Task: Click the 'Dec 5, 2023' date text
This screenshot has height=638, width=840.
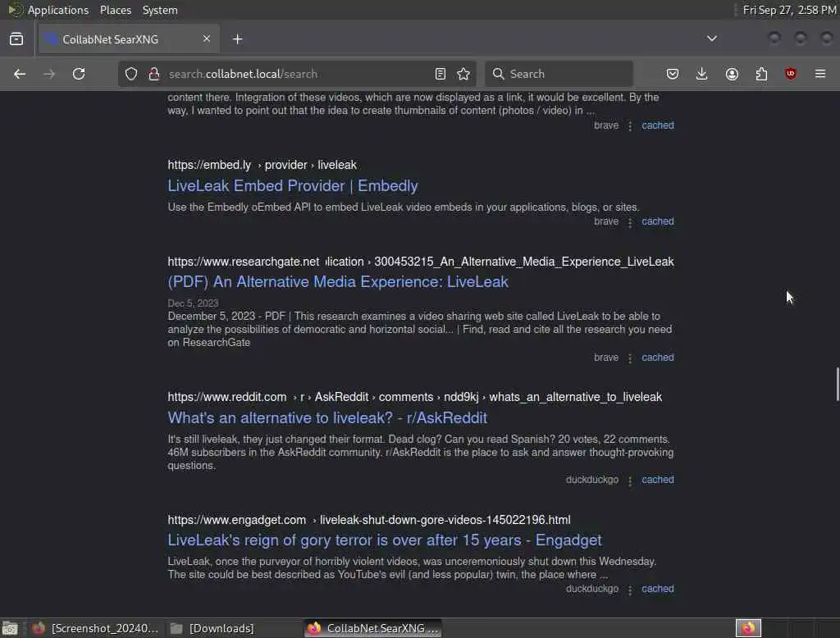Action: [x=193, y=303]
